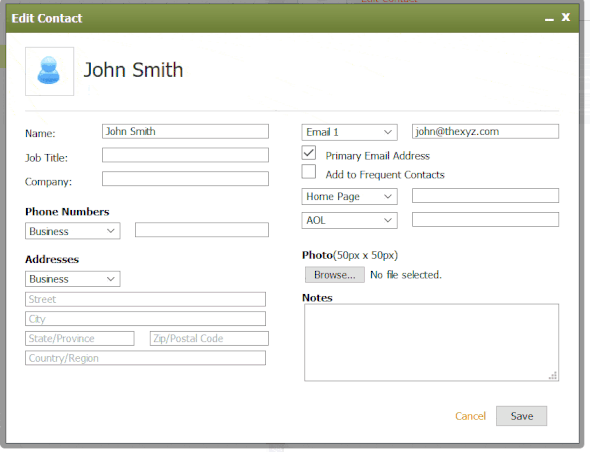Open the phone number Business type dropdown
590x452 pixels.
pos(73,231)
